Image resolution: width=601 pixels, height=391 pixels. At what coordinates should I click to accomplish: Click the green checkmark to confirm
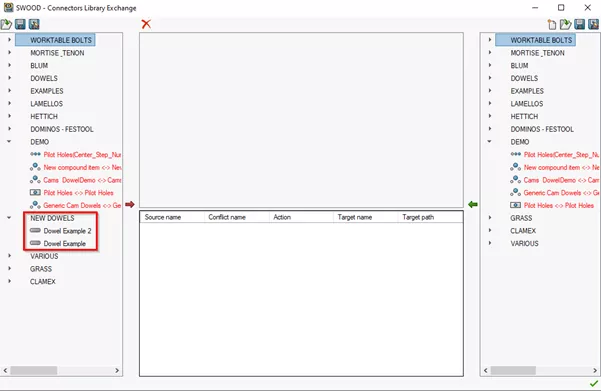(x=594, y=383)
